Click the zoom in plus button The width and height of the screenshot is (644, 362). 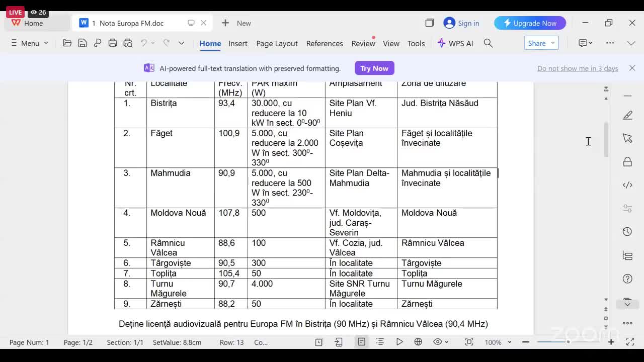(611, 342)
